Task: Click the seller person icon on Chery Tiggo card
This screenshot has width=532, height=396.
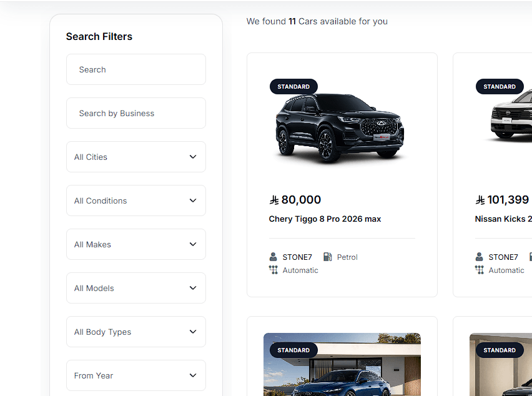Action: tap(273, 257)
